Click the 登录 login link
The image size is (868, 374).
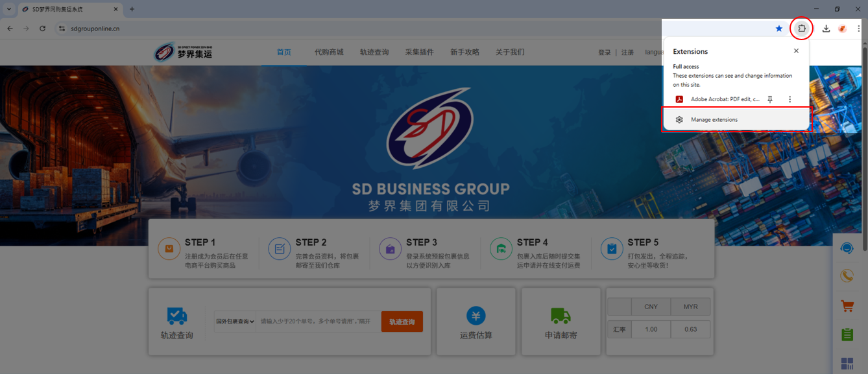604,53
